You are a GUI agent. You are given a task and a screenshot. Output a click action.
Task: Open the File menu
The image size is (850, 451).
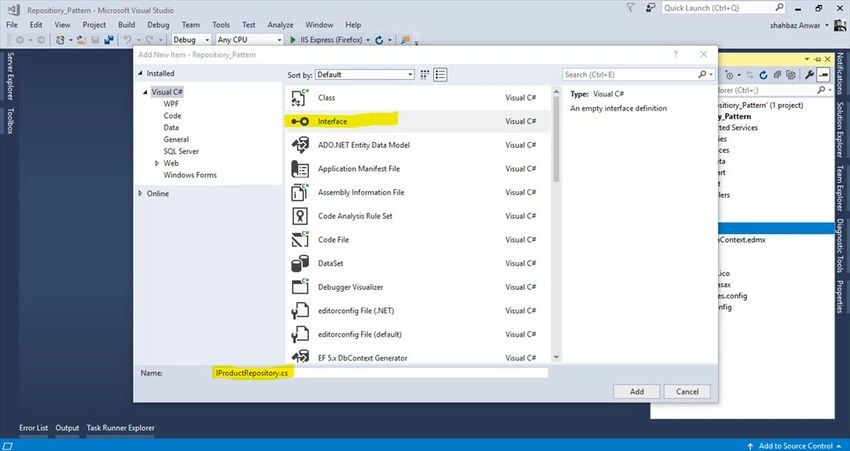pyautogui.click(x=12, y=25)
